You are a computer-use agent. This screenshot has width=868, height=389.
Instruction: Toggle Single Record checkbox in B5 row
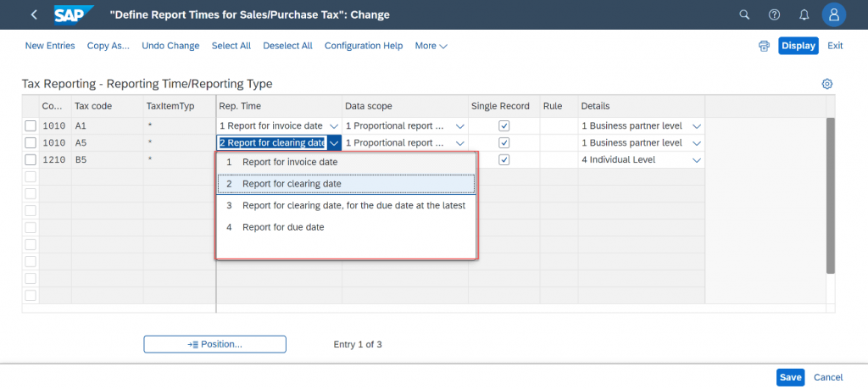point(504,160)
